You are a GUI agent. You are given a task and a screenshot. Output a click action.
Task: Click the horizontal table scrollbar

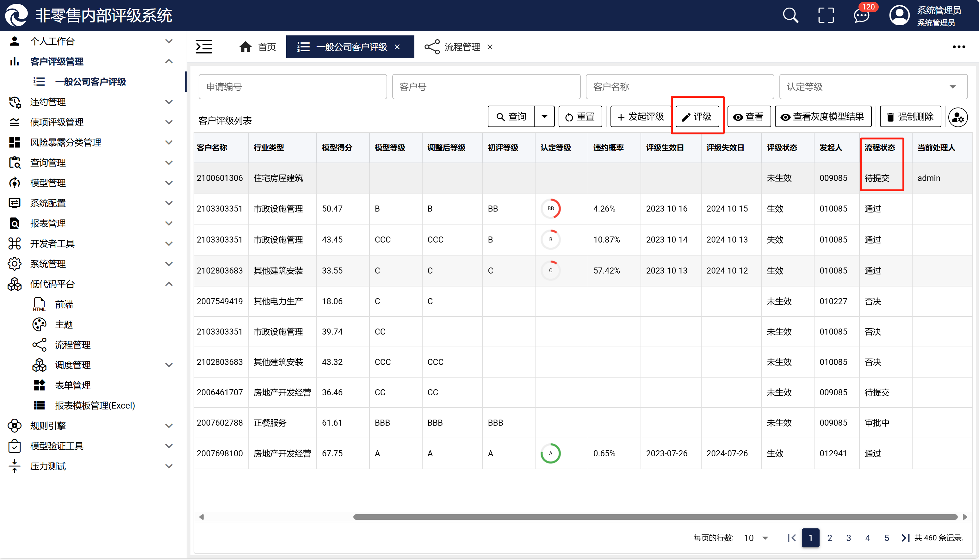655,517
